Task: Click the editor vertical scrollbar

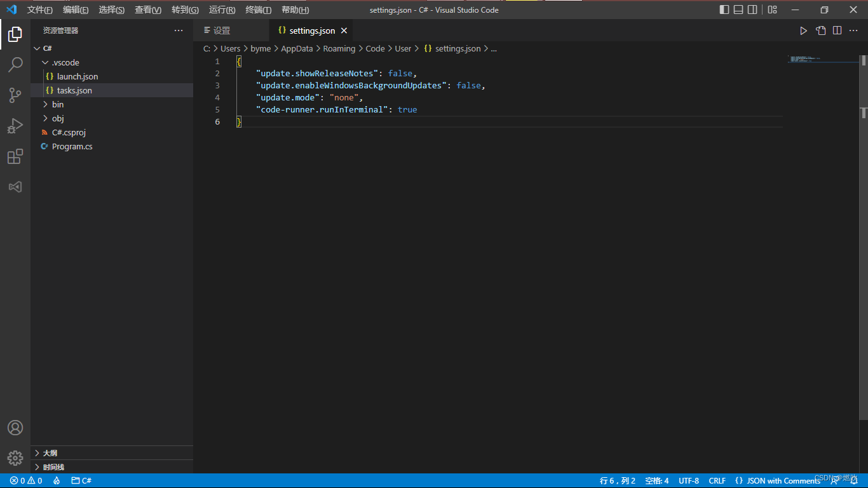Action: (x=864, y=238)
